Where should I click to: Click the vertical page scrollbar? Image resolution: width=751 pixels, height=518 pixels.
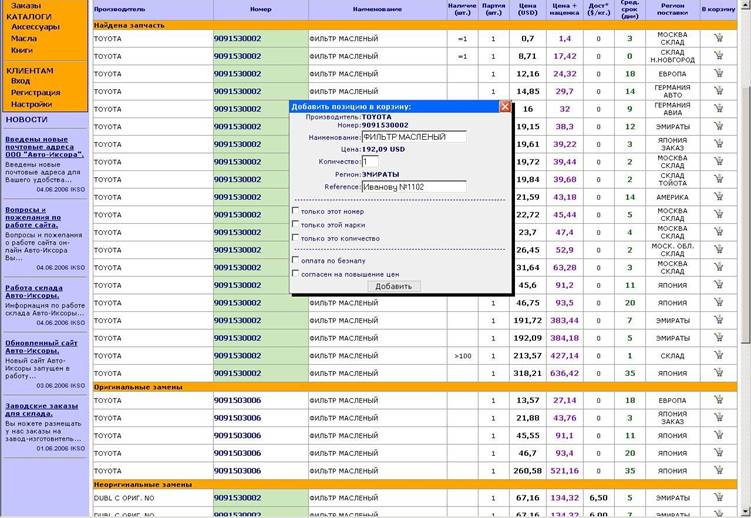pos(746,259)
